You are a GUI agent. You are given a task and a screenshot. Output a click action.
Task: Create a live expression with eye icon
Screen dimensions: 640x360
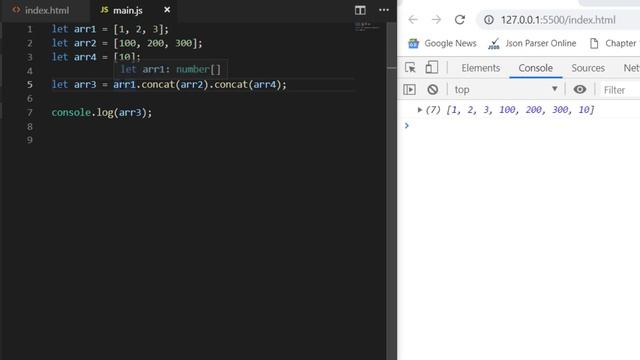580,89
